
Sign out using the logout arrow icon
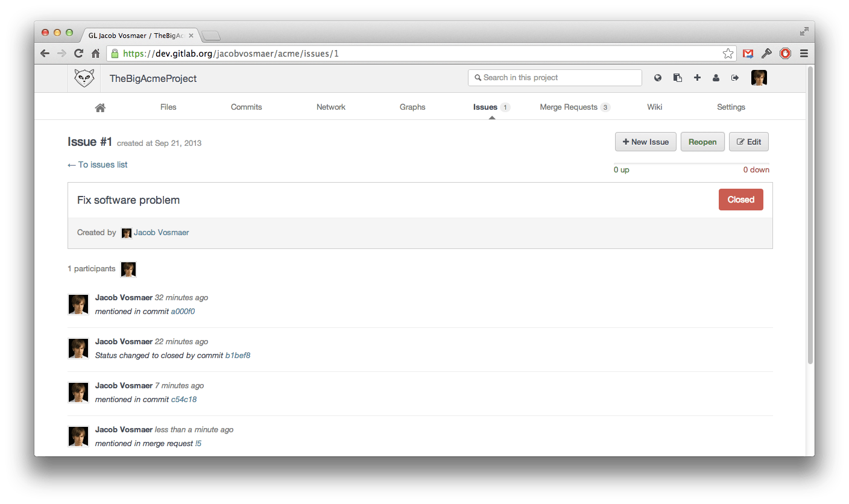pyautogui.click(x=734, y=77)
